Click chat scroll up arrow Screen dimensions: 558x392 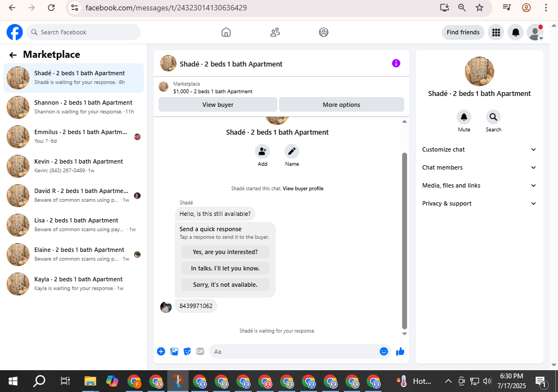pyautogui.click(x=404, y=122)
